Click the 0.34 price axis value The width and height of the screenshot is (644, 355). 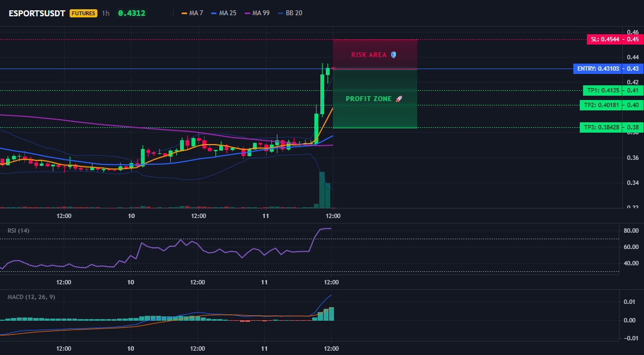click(x=633, y=183)
